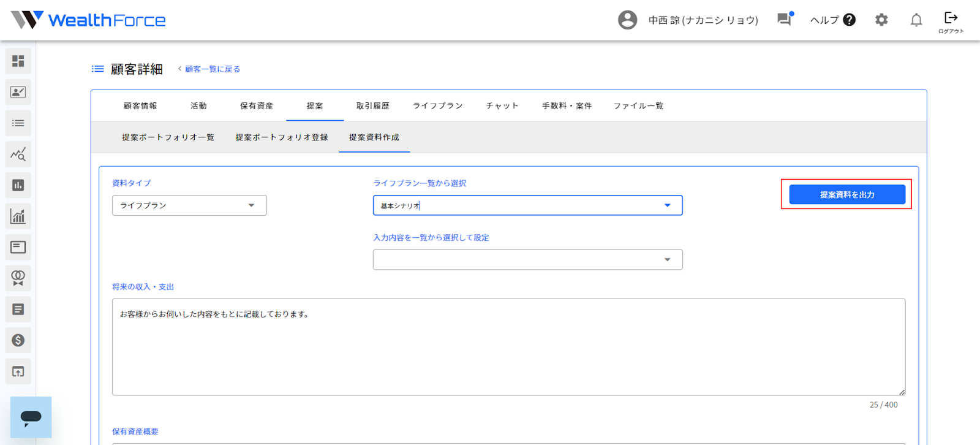This screenshot has height=445, width=980.
Task: Click the list icon beside 顧客詳細
Action: pos(98,69)
